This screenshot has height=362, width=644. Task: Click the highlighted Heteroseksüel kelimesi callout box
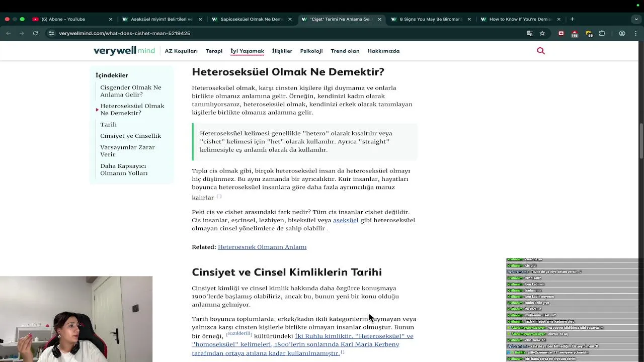tap(304, 142)
